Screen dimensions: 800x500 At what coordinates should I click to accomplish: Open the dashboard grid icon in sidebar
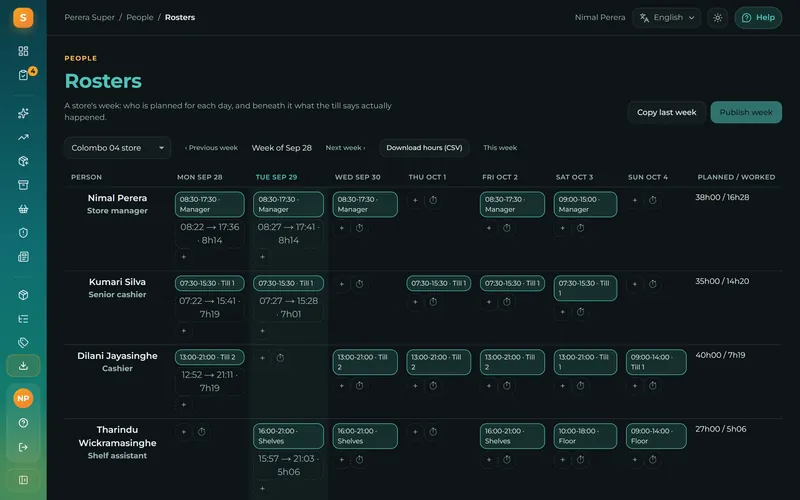click(23, 51)
